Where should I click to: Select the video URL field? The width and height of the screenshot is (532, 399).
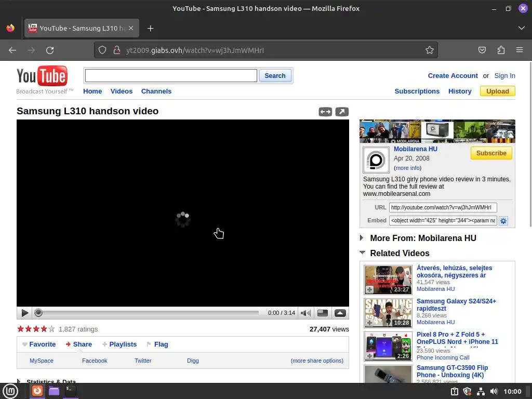point(443,207)
